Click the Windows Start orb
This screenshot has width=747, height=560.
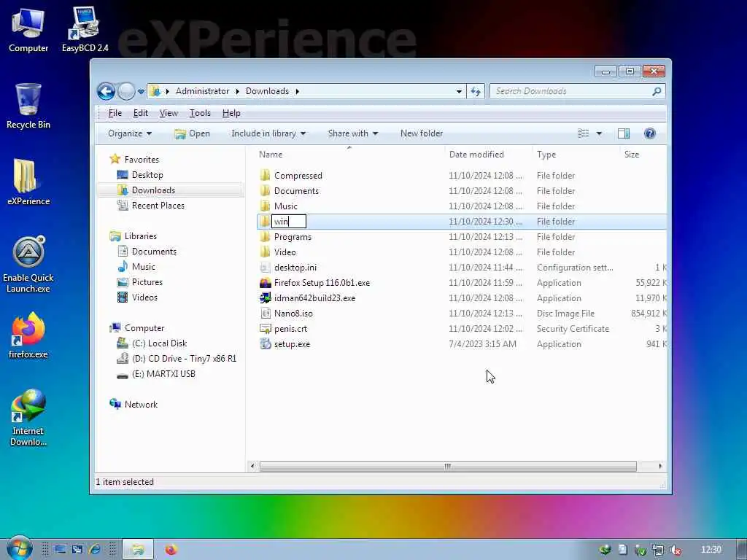coord(19,548)
